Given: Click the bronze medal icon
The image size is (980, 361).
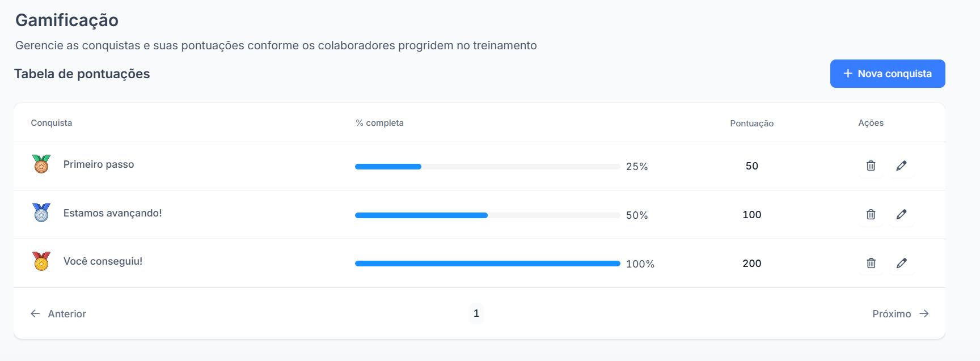Looking at the screenshot, I should pos(41,164).
